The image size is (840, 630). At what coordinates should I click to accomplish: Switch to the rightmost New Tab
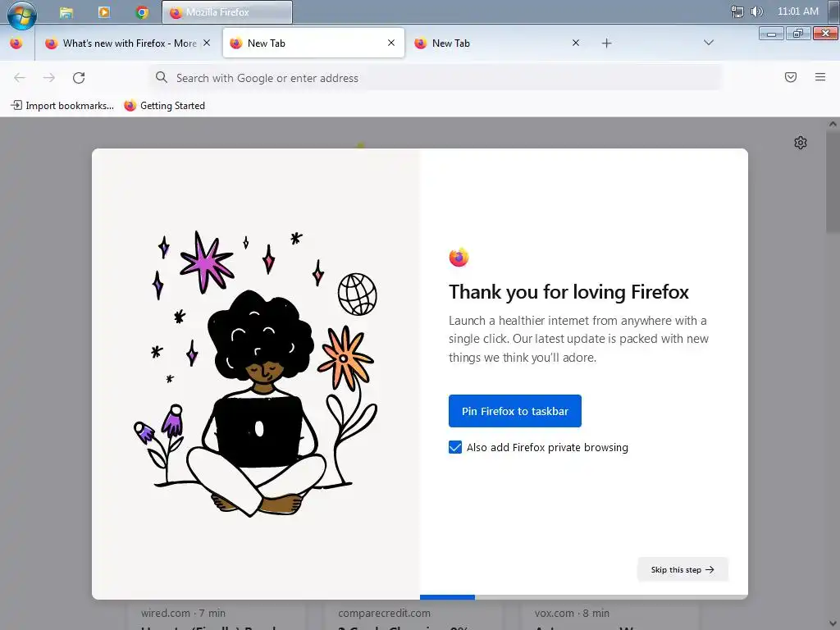(x=491, y=43)
